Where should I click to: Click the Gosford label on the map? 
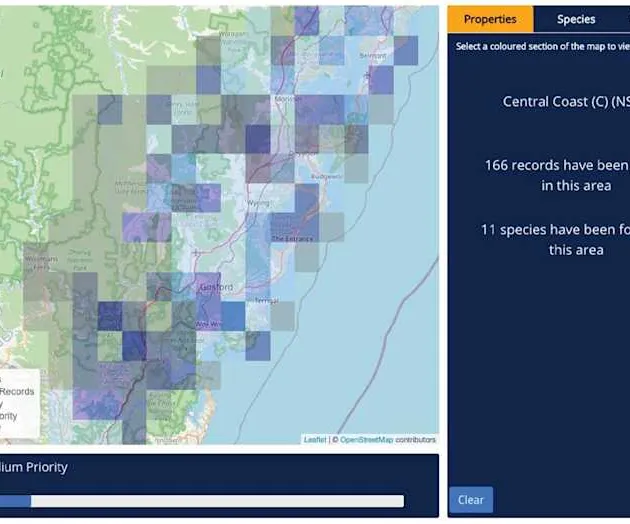[216, 287]
